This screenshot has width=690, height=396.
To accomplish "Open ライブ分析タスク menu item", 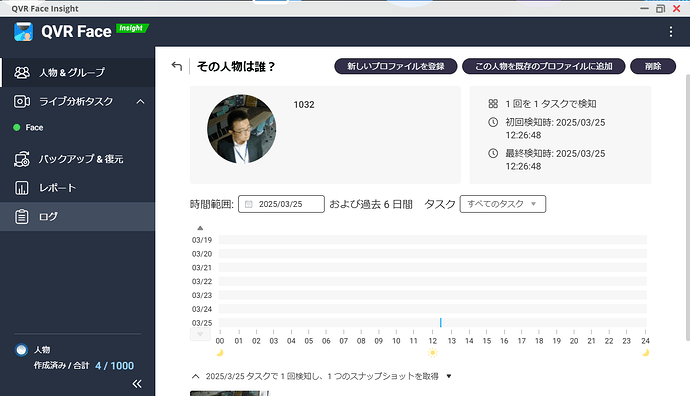I will click(77, 102).
